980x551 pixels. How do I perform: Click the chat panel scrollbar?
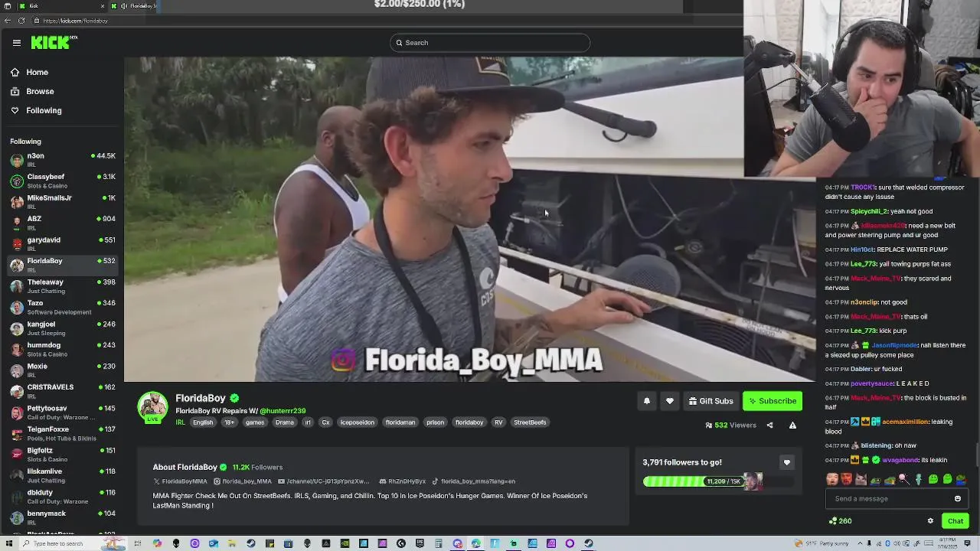pyautogui.click(x=977, y=453)
